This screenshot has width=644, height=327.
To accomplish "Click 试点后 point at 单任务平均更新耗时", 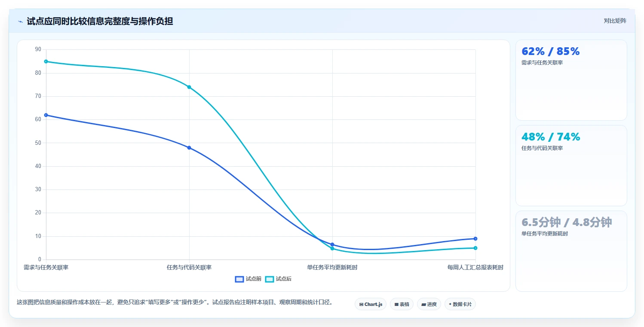I will [x=332, y=248].
